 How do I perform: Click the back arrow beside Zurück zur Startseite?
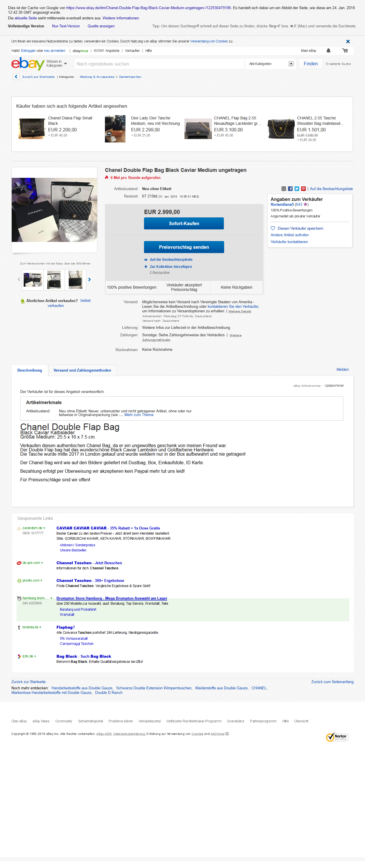point(16,76)
